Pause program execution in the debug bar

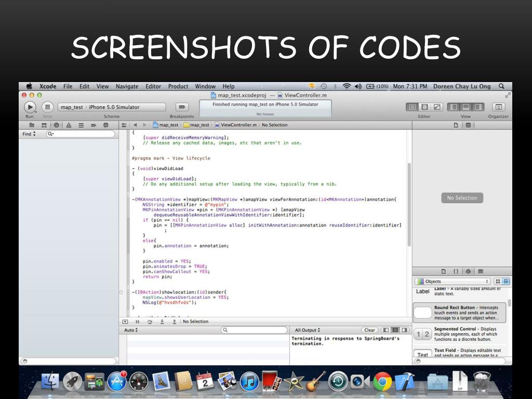(x=137, y=322)
